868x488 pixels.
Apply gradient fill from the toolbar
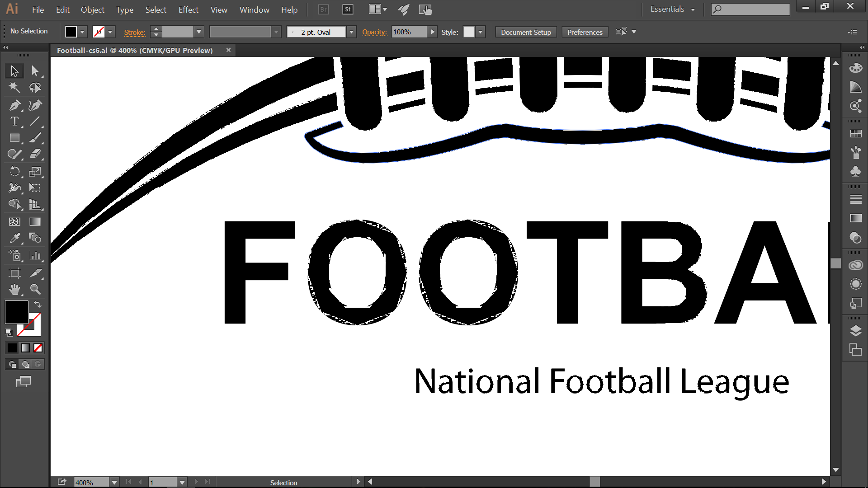pyautogui.click(x=25, y=348)
